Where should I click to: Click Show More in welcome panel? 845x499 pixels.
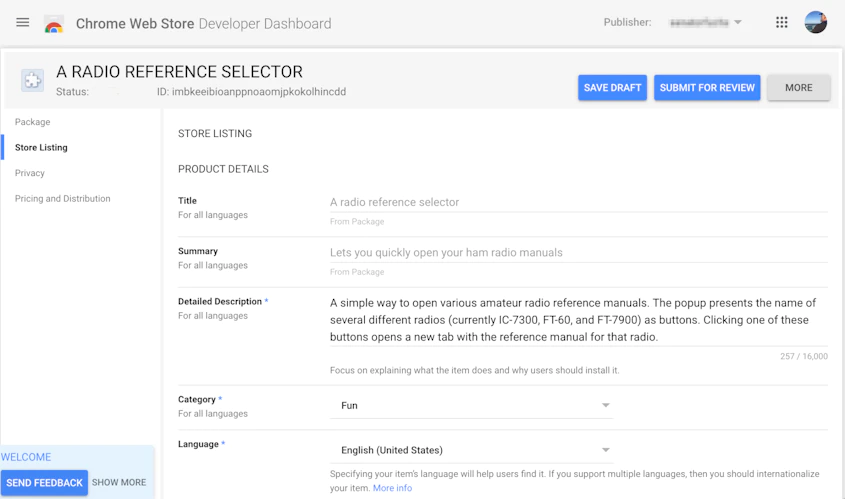tap(119, 483)
